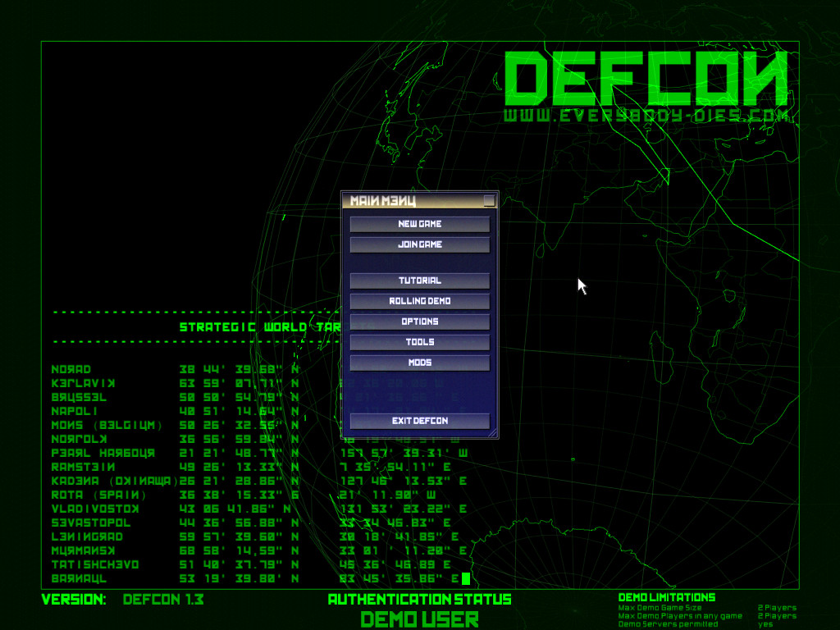This screenshot has height=630, width=840.
Task: Click the DEFCON logo
Action: click(x=646, y=78)
